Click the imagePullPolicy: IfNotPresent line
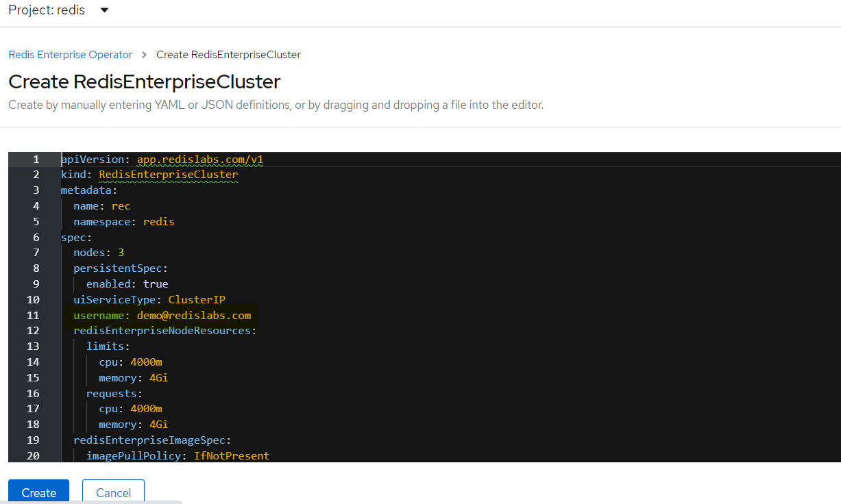Screen dimensions: 841x504 [x=178, y=455]
